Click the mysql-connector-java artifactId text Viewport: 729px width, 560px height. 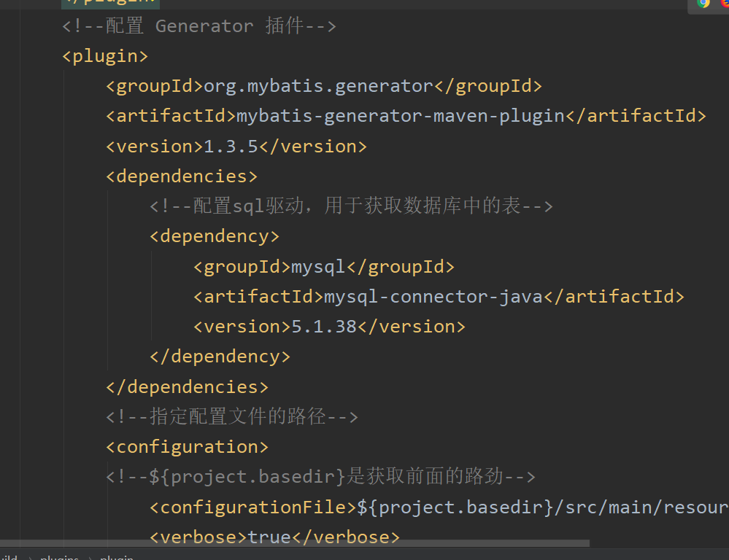(x=433, y=297)
